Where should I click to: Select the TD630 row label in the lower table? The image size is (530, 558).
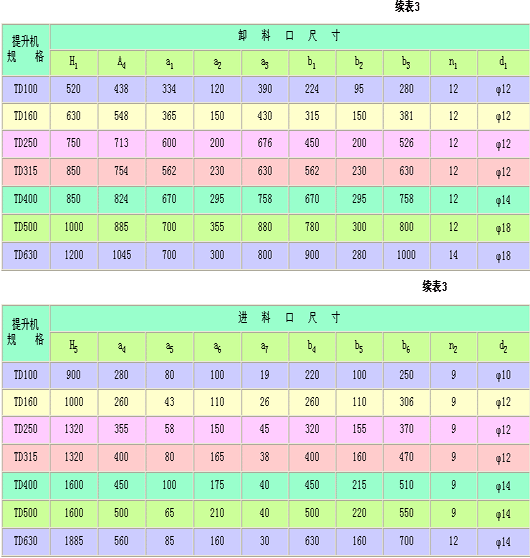click(x=26, y=541)
